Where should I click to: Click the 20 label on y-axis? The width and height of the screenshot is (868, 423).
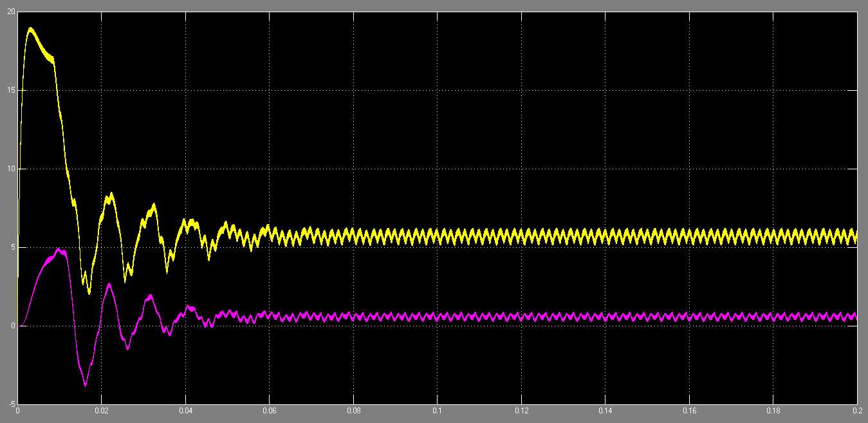click(x=8, y=12)
